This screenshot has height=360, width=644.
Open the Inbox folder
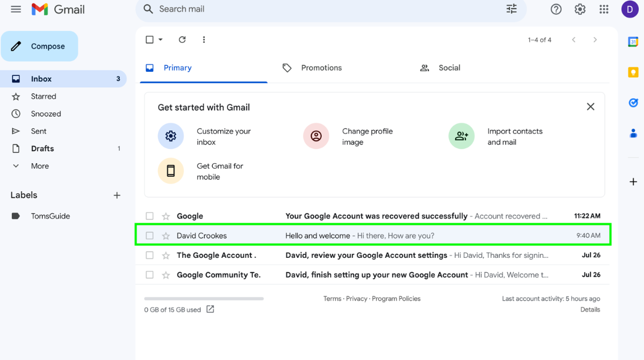63,79
